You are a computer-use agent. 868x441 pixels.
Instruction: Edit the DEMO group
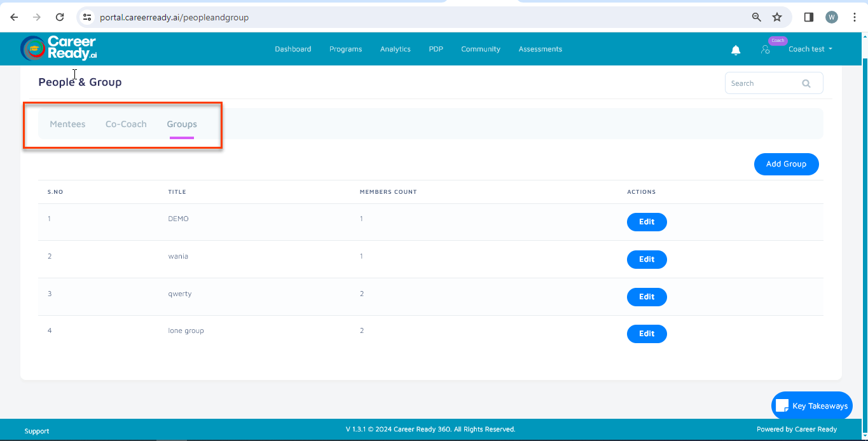pyautogui.click(x=647, y=222)
